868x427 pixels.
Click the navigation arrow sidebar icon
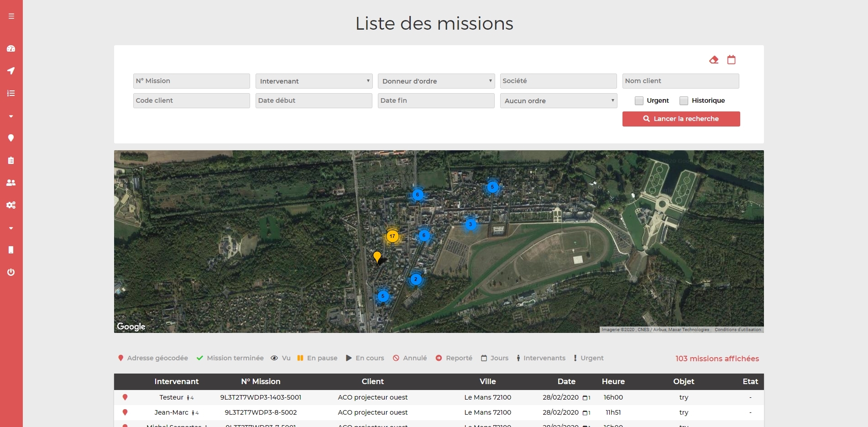pyautogui.click(x=11, y=71)
